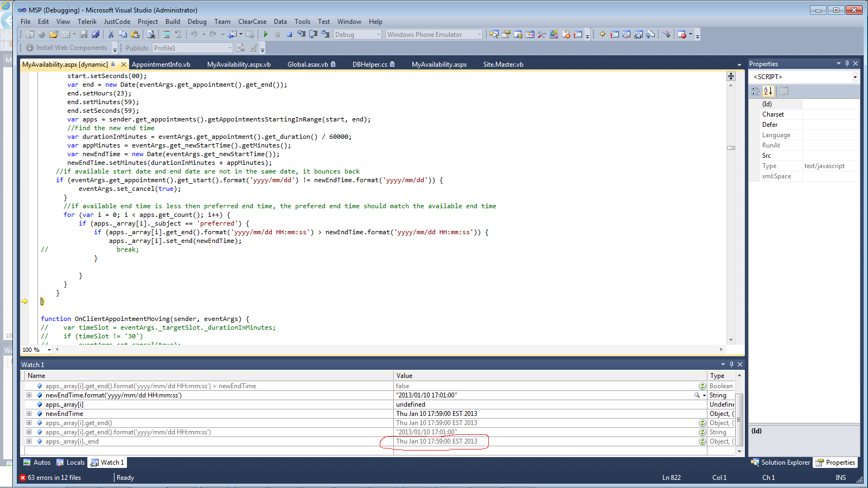868x488 pixels.
Task: Close the Watch 1 panel
Action: click(740, 364)
